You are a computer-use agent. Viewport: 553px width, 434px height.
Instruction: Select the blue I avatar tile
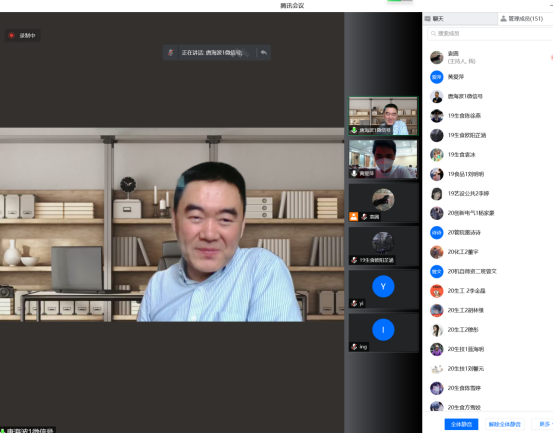[383, 333]
